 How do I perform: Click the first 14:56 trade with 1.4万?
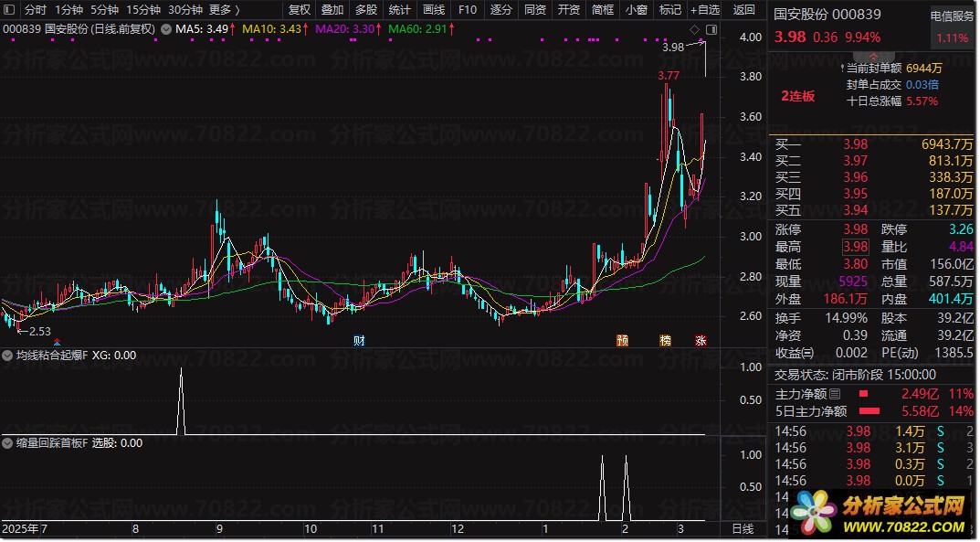click(x=873, y=432)
